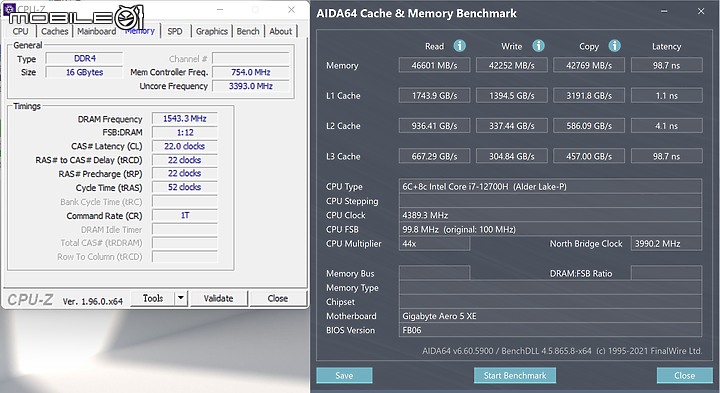
Task: Click the North Bridge Clock value 3990.2 MHz
Action: tap(667, 243)
